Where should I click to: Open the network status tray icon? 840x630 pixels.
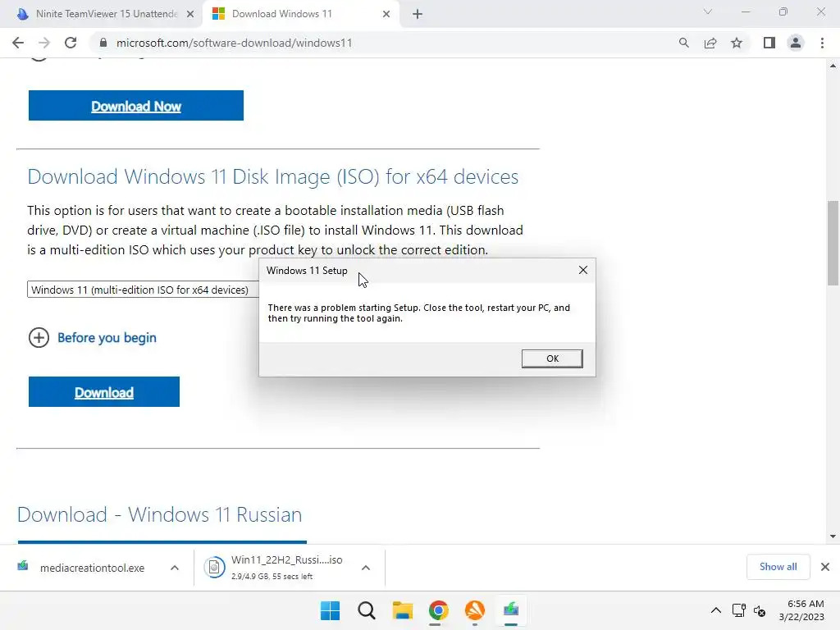pos(739,610)
